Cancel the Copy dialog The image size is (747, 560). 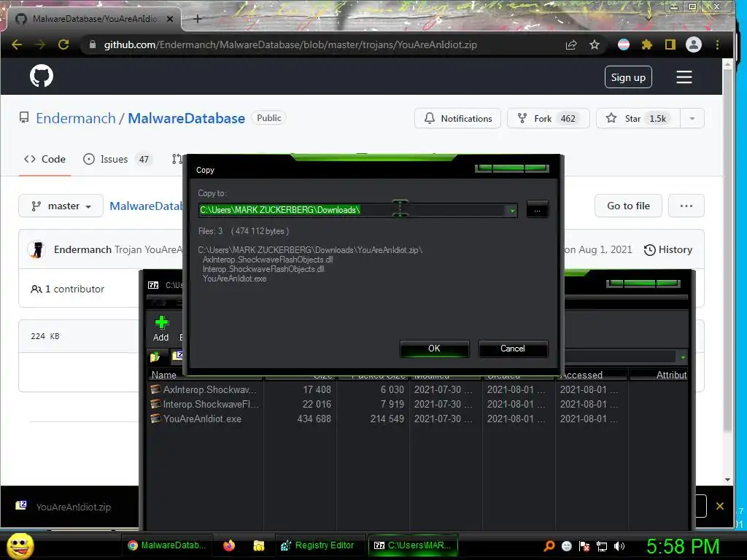[513, 349]
